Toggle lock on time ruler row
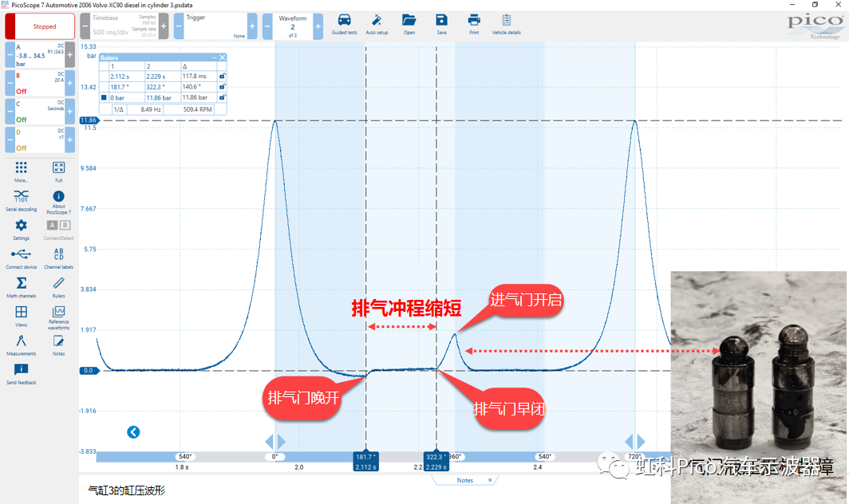The height and width of the screenshot is (504, 849). click(222, 77)
